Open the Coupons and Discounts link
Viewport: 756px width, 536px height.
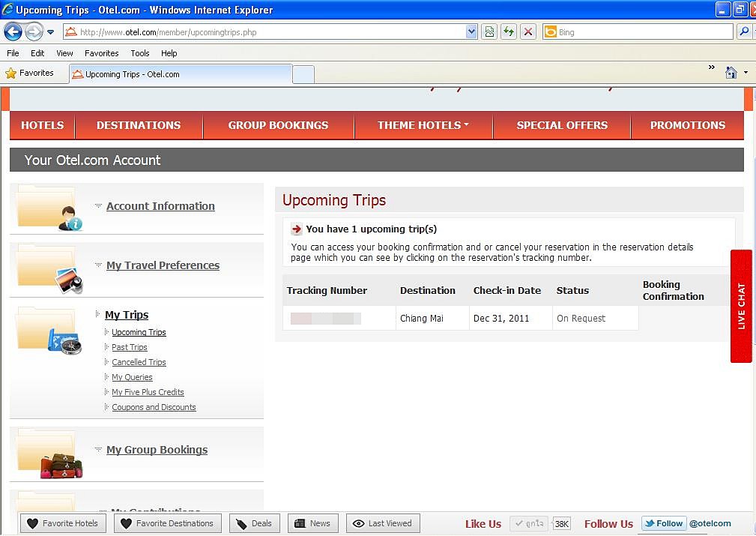(154, 407)
